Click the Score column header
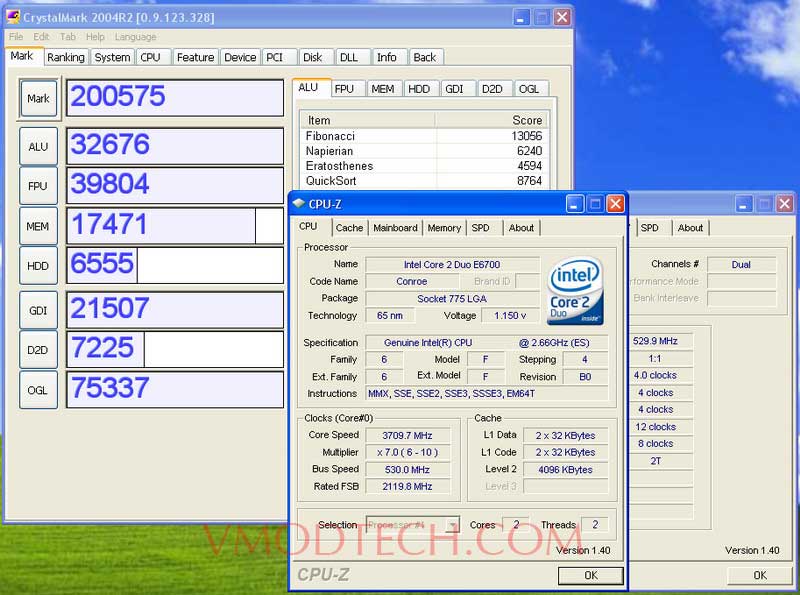Image resolution: width=800 pixels, height=595 pixels. (491, 120)
